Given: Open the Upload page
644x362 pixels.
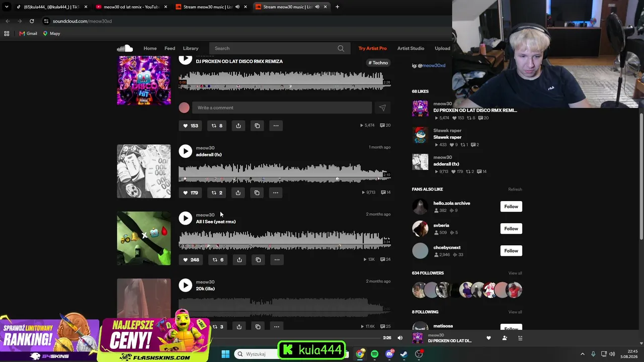Looking at the screenshot, I should (442, 48).
